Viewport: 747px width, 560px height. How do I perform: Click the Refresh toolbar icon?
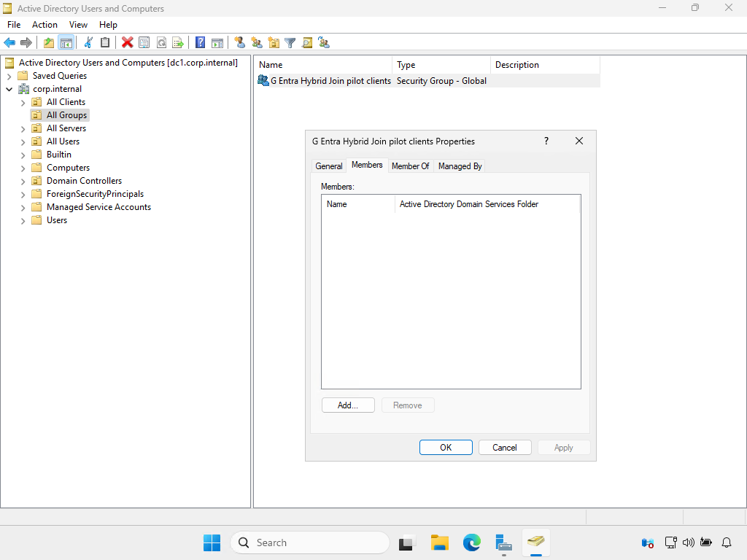point(161,43)
